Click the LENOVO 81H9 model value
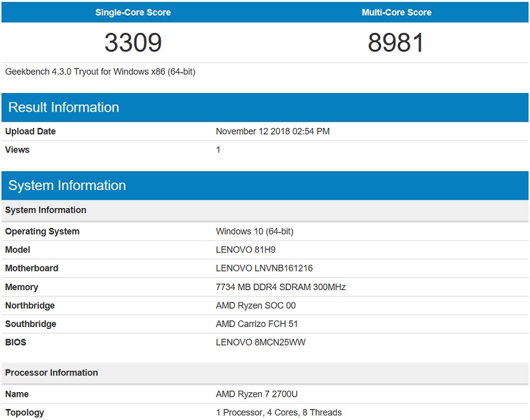The height and width of the screenshot is (420, 530). 246,249
